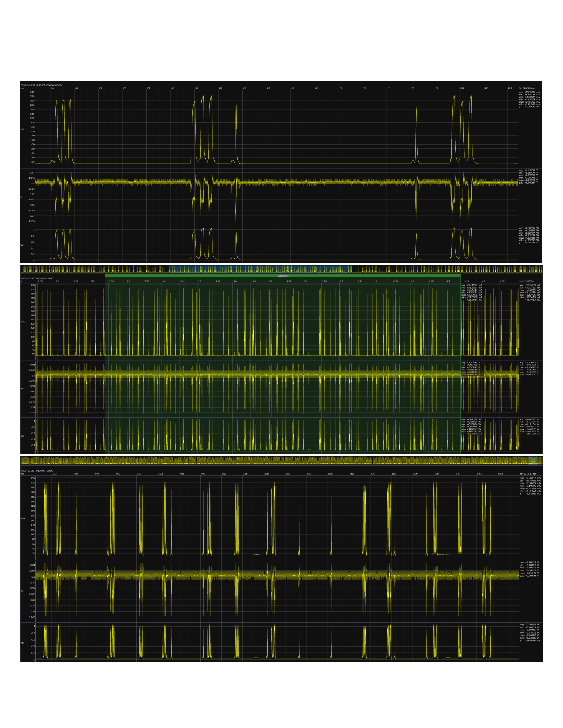
Task: Click the mA axis label in top panel
Action: pos(22,129)
